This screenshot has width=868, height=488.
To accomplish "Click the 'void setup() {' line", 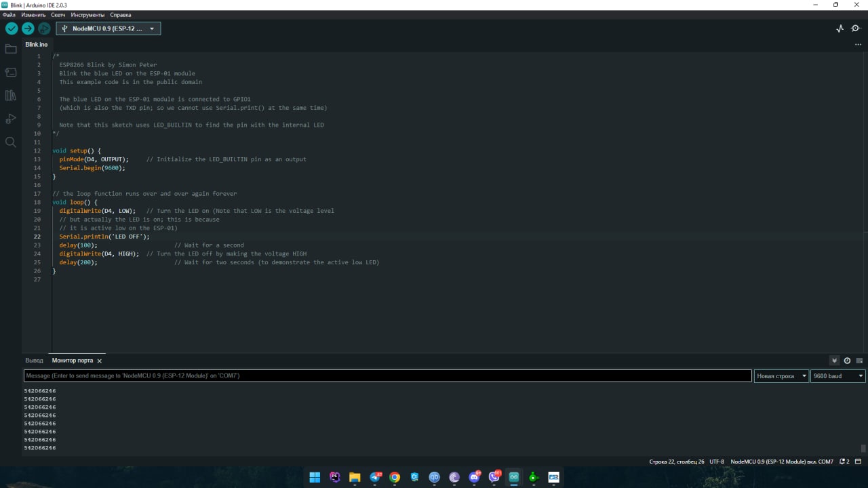I will [x=77, y=150].
